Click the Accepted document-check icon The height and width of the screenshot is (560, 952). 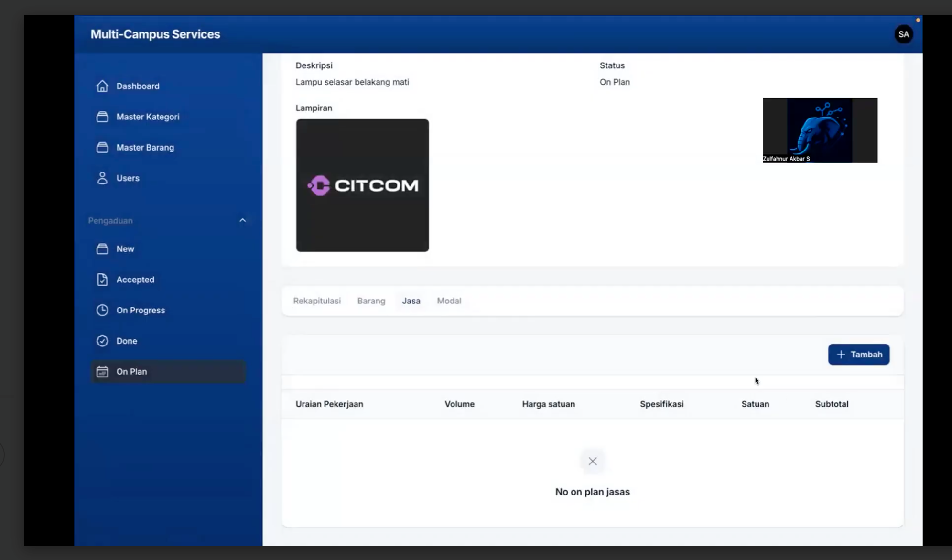102,280
